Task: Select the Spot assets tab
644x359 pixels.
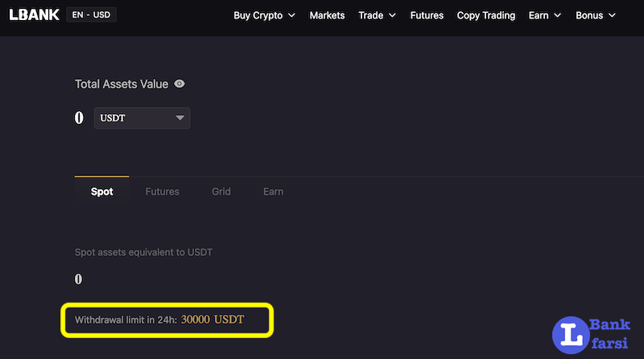Action: [101, 192]
